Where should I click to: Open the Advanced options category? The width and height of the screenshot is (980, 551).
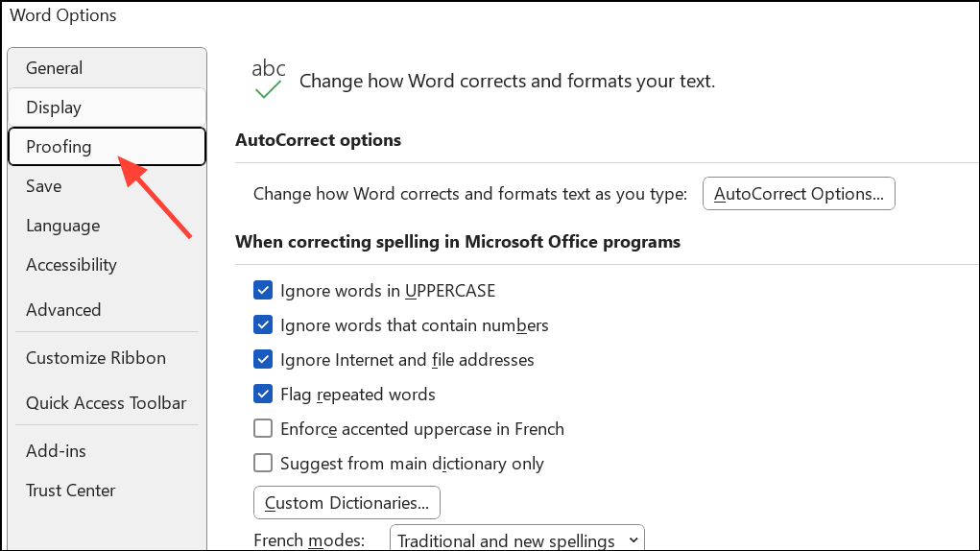tap(63, 310)
